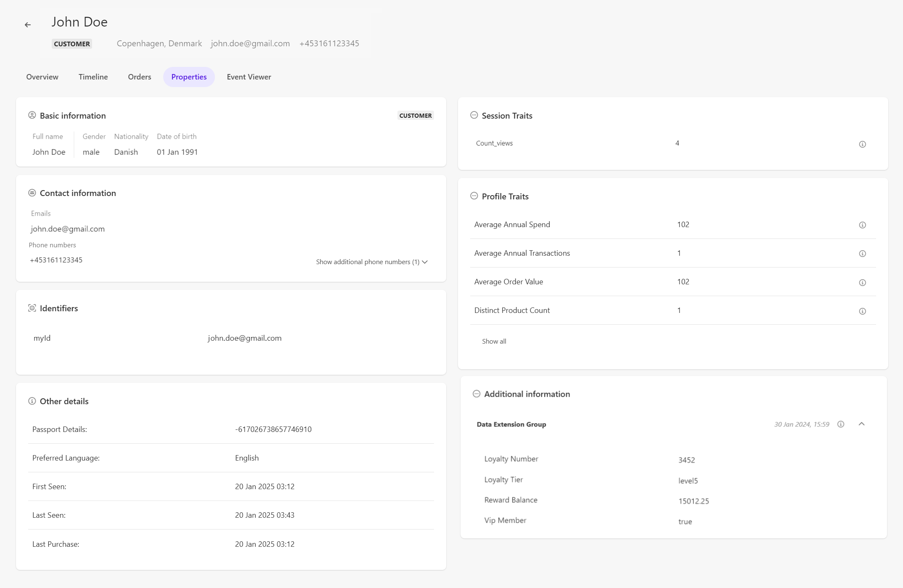Click the Additional information header icon

pyautogui.click(x=477, y=394)
